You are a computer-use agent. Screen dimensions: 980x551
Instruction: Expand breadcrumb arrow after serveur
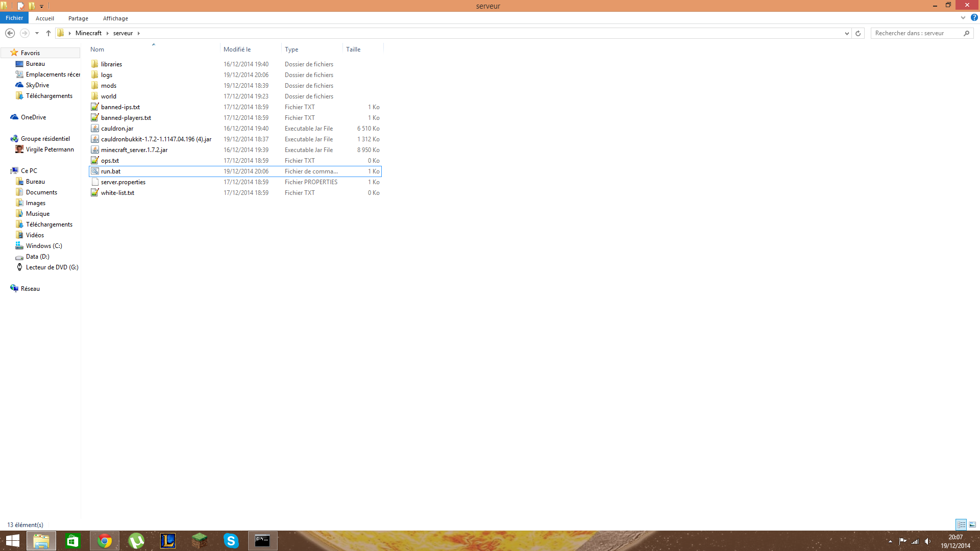coord(138,33)
